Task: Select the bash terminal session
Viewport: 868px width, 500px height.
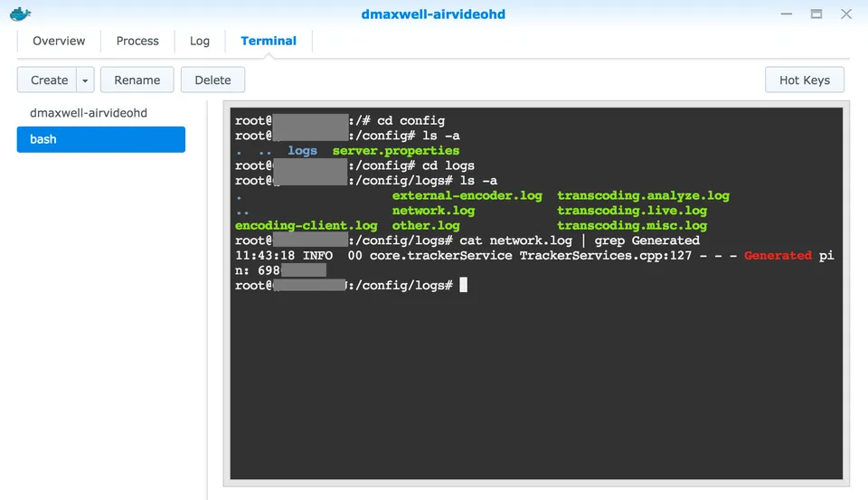Action: pos(100,139)
